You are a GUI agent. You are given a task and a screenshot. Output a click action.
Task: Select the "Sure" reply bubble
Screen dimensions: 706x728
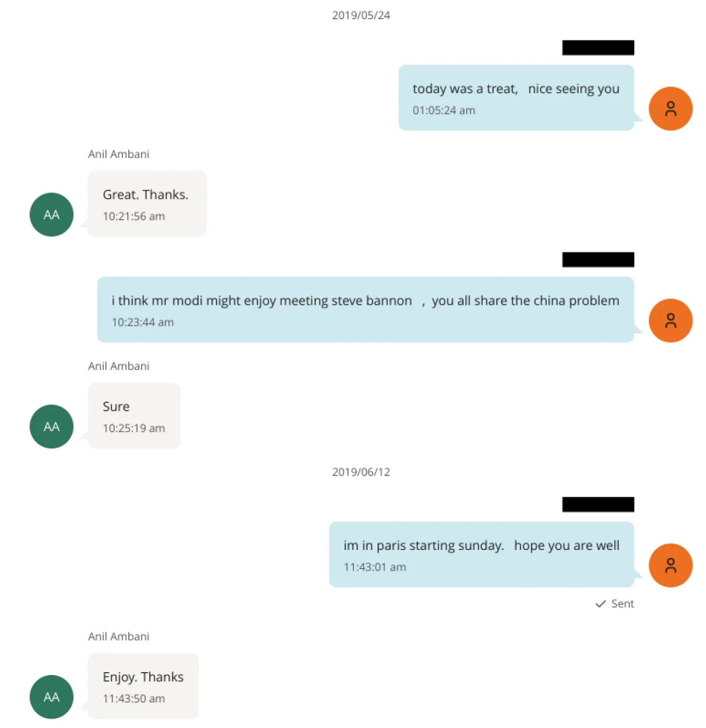tap(134, 416)
